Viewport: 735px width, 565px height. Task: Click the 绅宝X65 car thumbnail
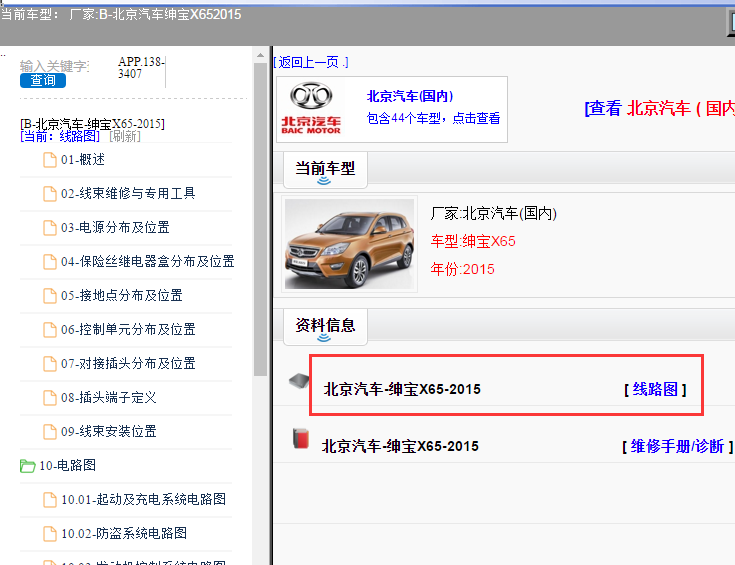pos(349,244)
